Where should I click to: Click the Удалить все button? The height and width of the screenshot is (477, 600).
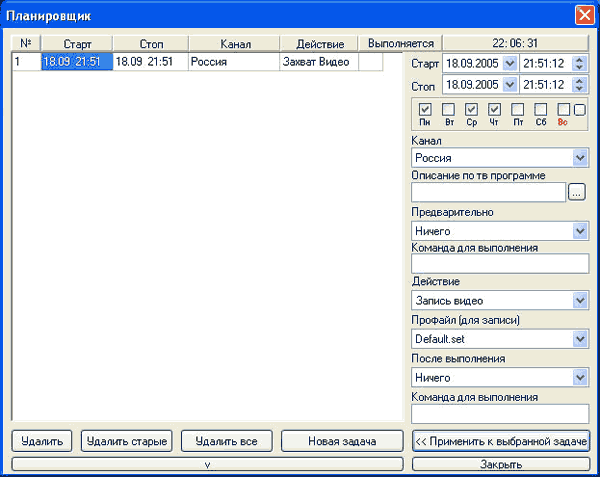click(x=227, y=441)
